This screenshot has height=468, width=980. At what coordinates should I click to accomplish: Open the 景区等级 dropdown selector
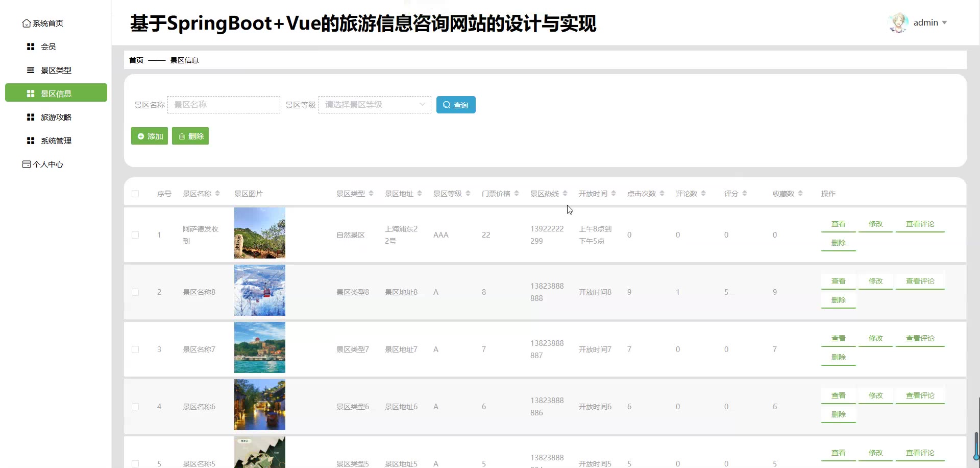375,105
